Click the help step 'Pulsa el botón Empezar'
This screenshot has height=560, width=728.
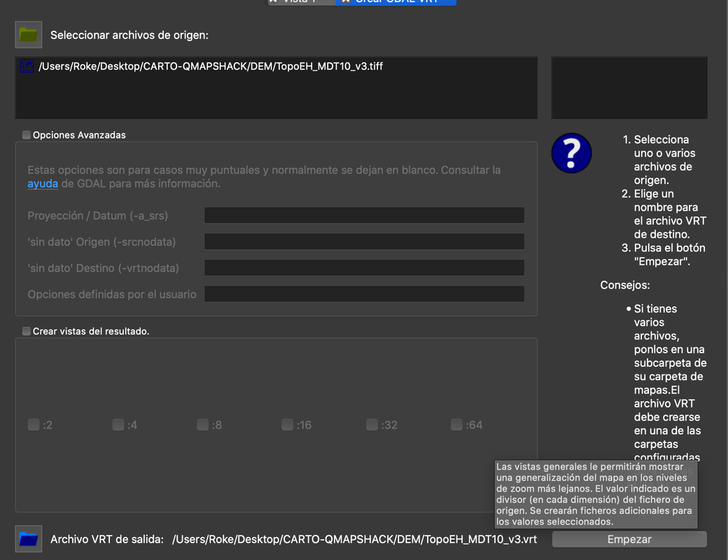(669, 255)
